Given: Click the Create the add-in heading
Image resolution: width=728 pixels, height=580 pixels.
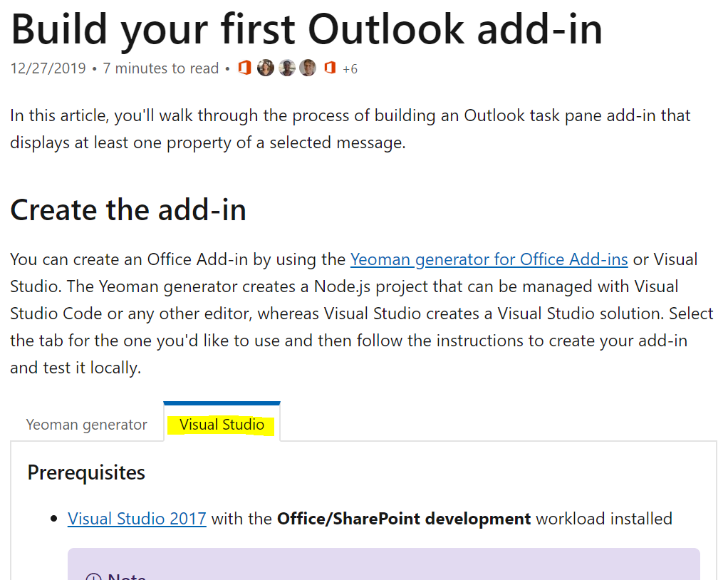Looking at the screenshot, I should point(128,209).
